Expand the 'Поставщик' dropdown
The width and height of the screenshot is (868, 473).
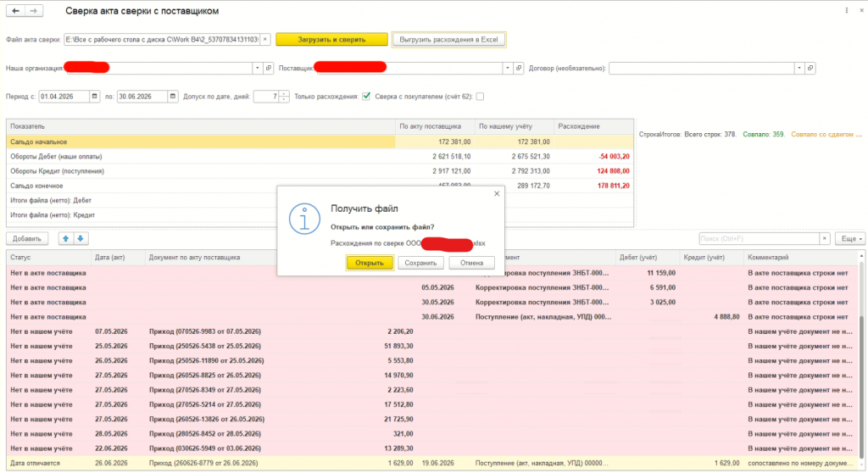(x=508, y=68)
